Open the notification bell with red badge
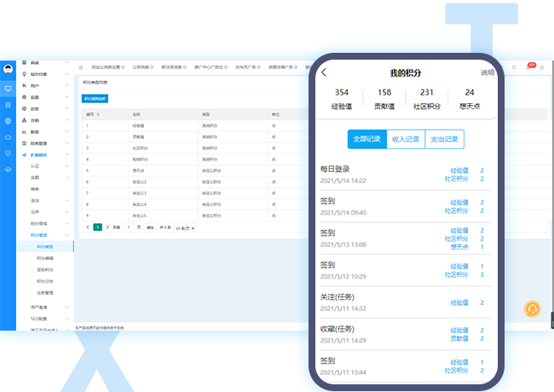This screenshot has height=392, width=554. coord(530,66)
